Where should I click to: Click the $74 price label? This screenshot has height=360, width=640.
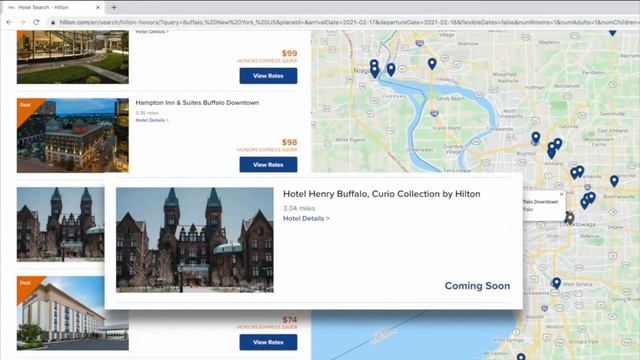(289, 320)
